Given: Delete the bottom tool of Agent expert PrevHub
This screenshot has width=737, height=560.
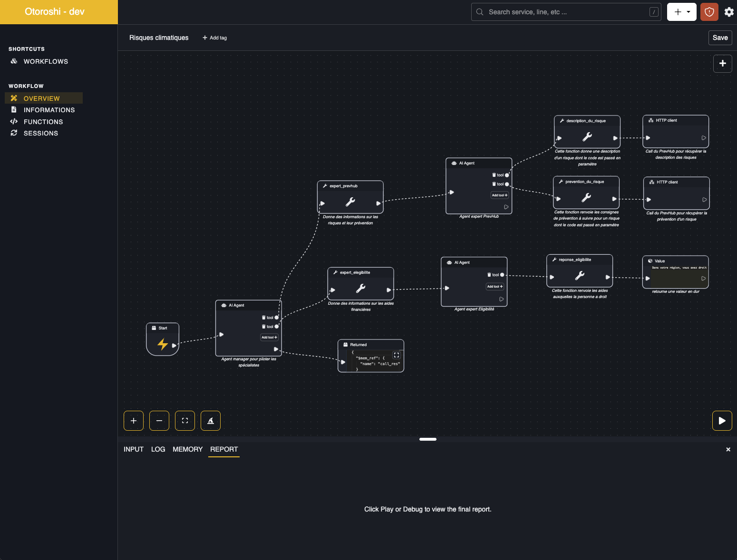Looking at the screenshot, I should [x=494, y=184].
